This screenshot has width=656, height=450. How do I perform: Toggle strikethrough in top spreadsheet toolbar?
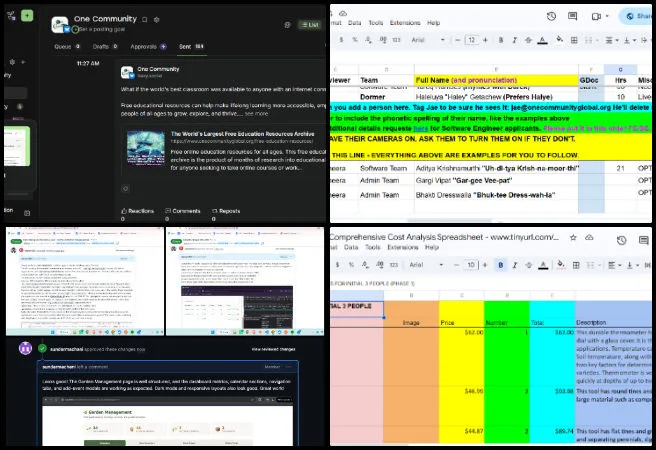(x=528, y=40)
